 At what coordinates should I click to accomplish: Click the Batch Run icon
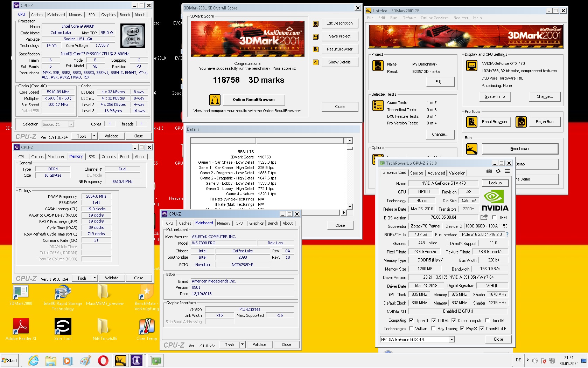point(521,122)
